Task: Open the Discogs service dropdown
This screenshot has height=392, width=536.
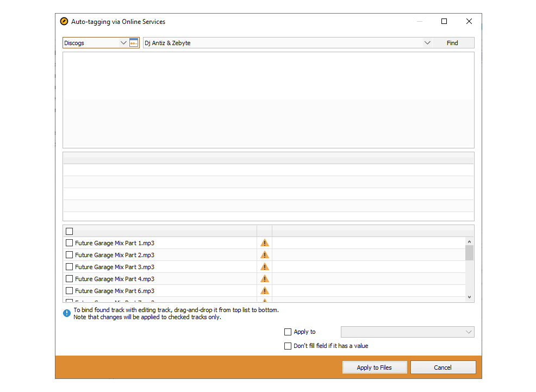Action: (x=123, y=42)
